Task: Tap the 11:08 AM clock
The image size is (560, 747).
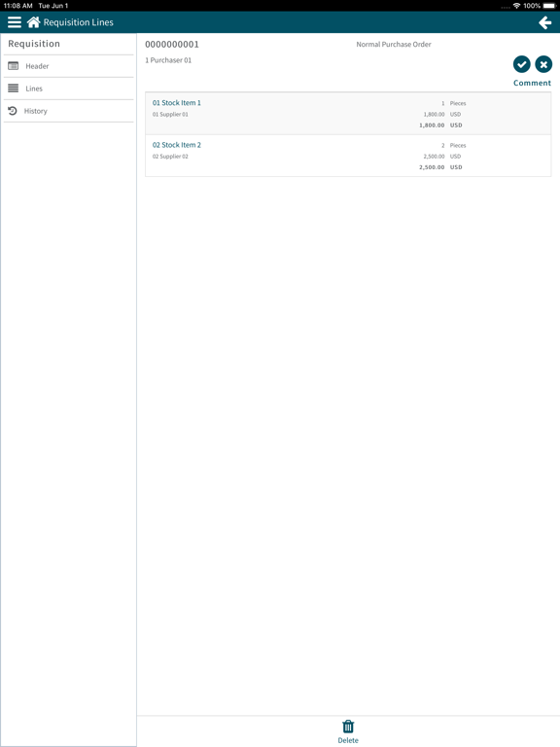Action: point(18,6)
